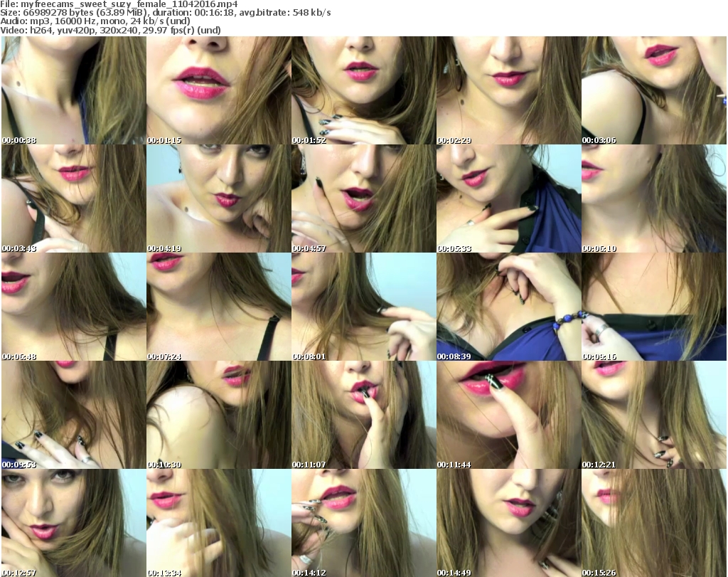Select the last thumbnail at 00:15:26
The image size is (728, 577).
tap(654, 523)
